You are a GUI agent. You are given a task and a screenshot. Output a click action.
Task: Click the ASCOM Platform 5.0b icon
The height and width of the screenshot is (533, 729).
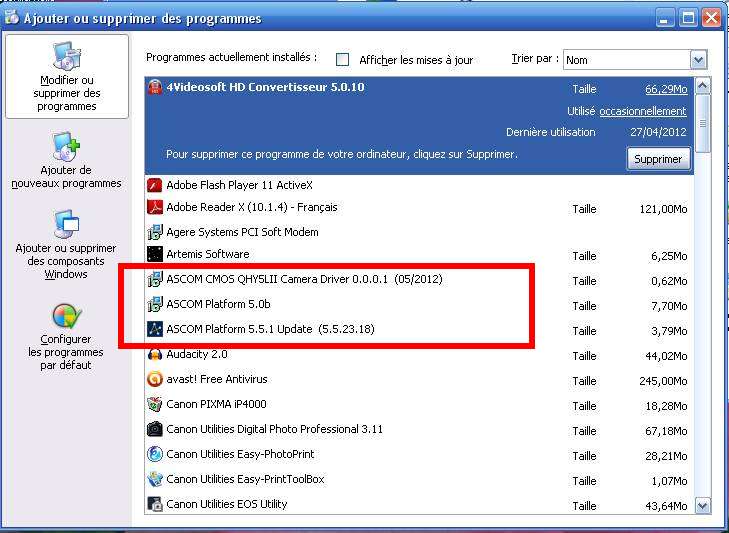click(x=155, y=304)
